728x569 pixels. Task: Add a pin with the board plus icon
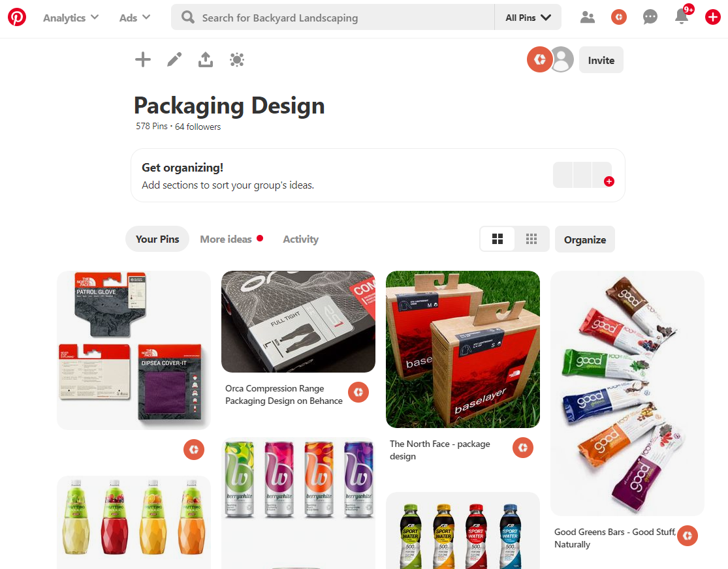[x=143, y=59]
